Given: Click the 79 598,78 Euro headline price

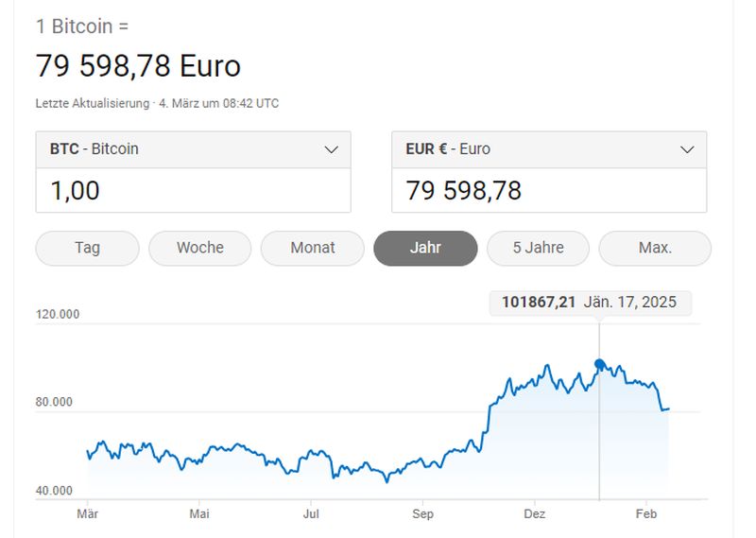Looking at the screenshot, I should tap(138, 66).
